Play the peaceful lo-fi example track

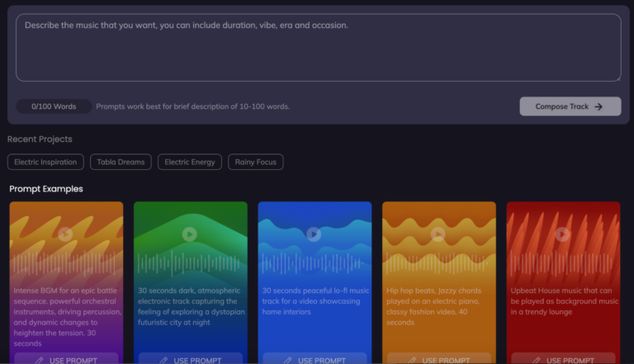click(314, 234)
